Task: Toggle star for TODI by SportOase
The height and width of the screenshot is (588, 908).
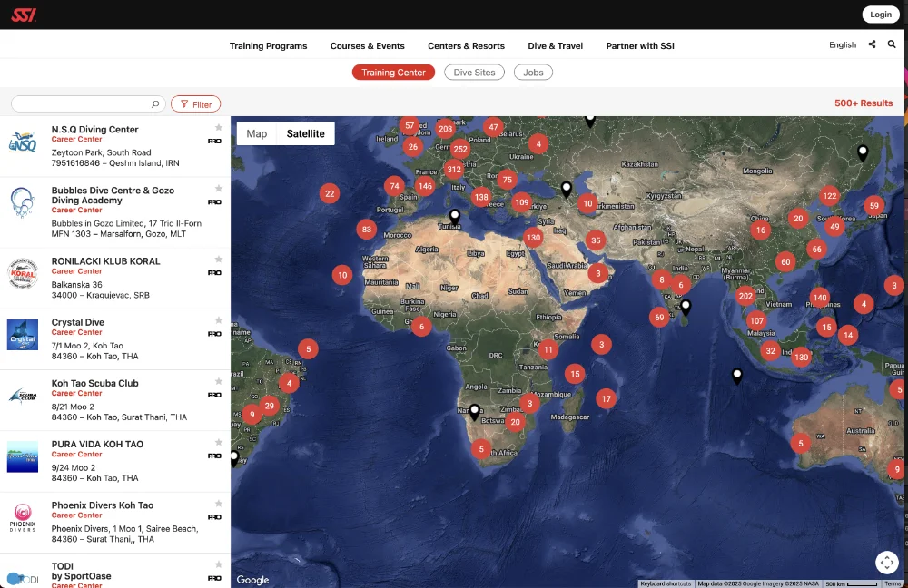Action: pyautogui.click(x=218, y=564)
